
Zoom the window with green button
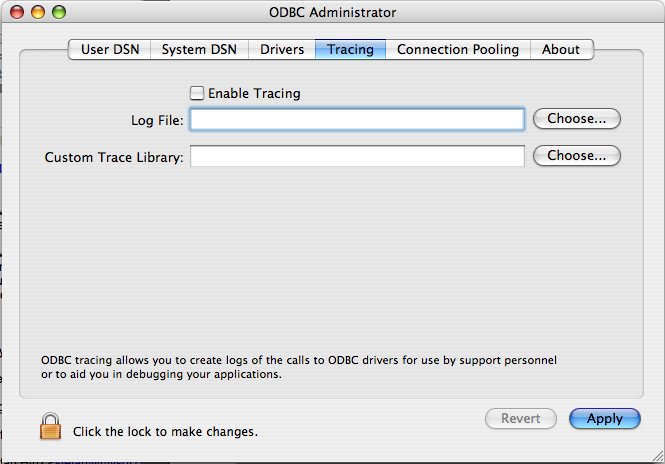click(x=59, y=13)
